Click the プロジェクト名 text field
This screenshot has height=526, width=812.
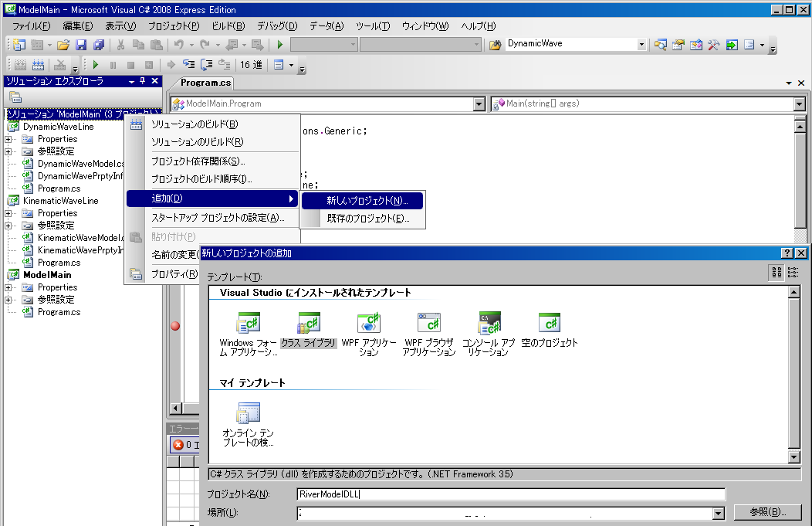point(510,494)
